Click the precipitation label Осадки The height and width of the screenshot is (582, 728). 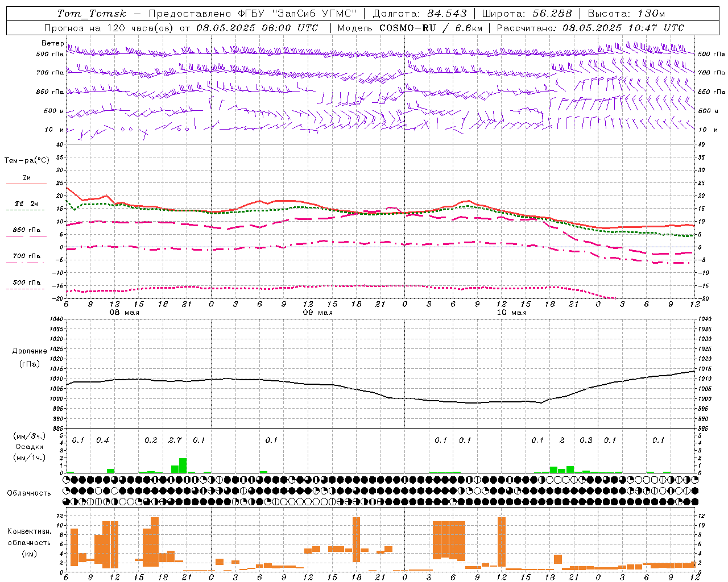coord(30,447)
